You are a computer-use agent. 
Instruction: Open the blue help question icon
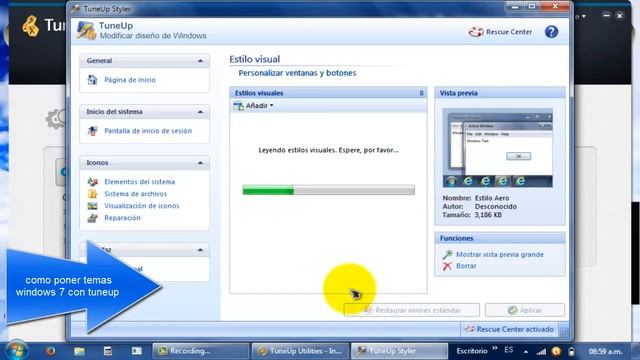[x=551, y=32]
